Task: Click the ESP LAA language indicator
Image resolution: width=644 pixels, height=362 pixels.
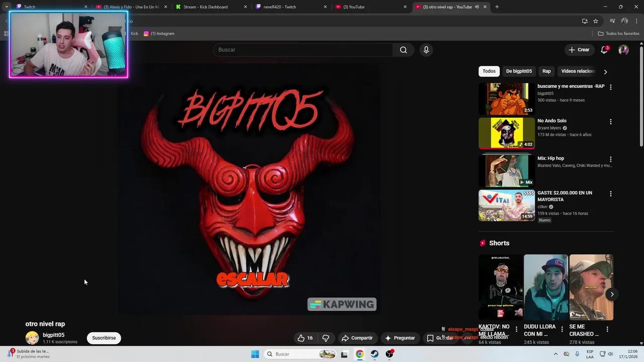Action: pyautogui.click(x=590, y=354)
